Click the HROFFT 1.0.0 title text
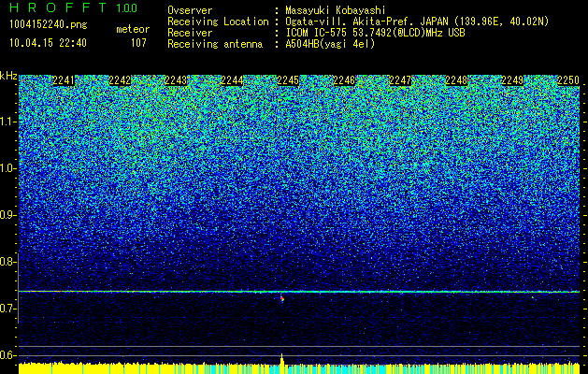 click(x=74, y=7)
